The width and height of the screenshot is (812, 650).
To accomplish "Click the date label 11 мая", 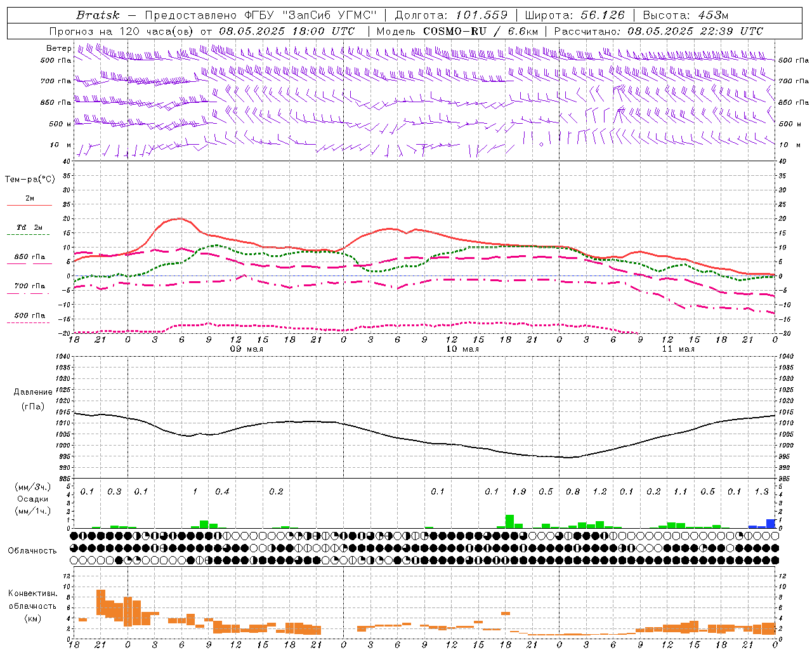I will click(x=678, y=349).
